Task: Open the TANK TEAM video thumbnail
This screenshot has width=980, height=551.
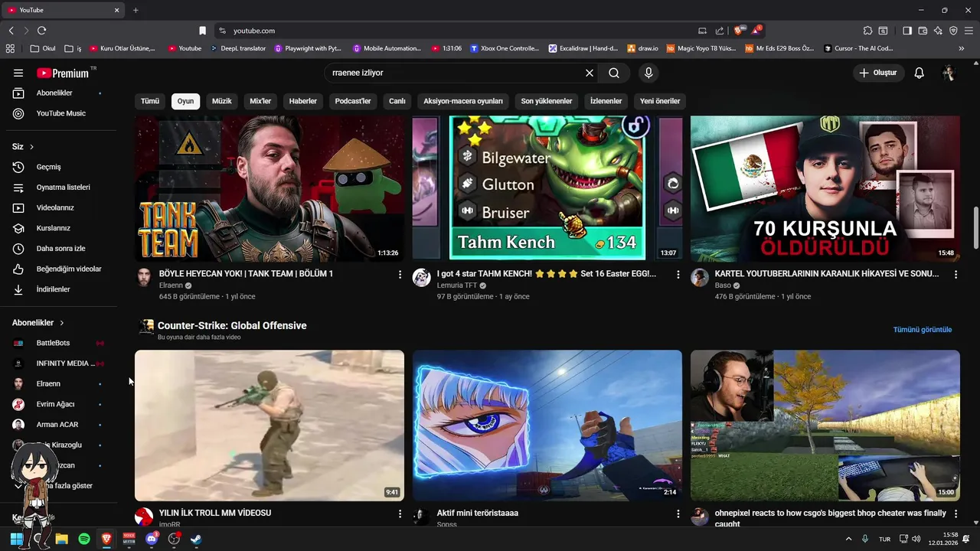Action: click(x=269, y=189)
